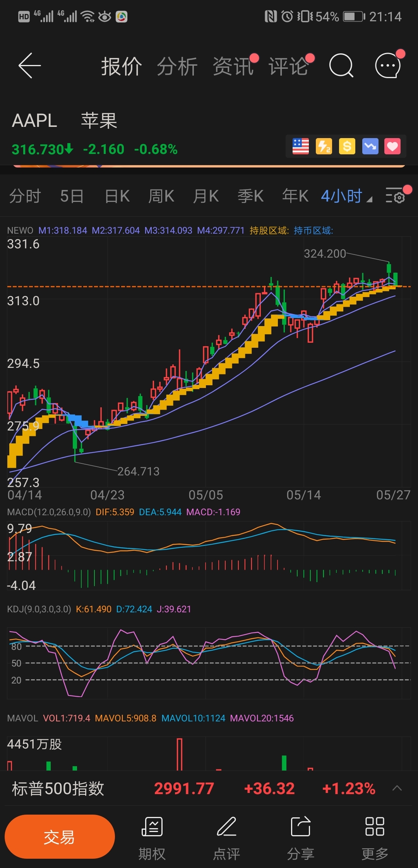Viewport: 418px width, 868px height.
Task: Tap the pink heart favorite icon
Action: pos(392,146)
